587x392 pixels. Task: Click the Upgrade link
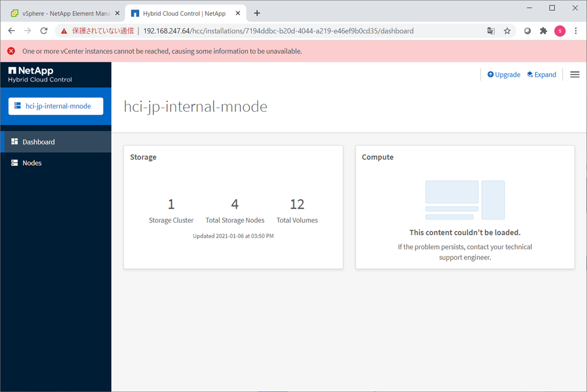click(x=504, y=75)
